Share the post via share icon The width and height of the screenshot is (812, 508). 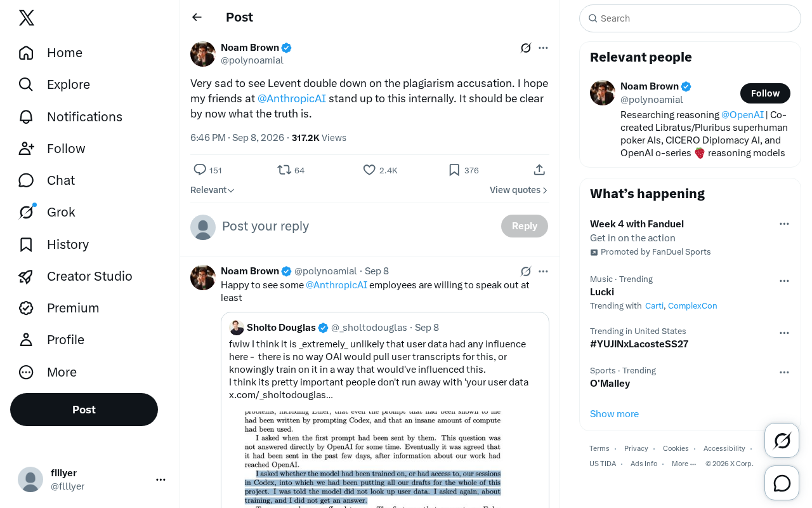(539, 170)
